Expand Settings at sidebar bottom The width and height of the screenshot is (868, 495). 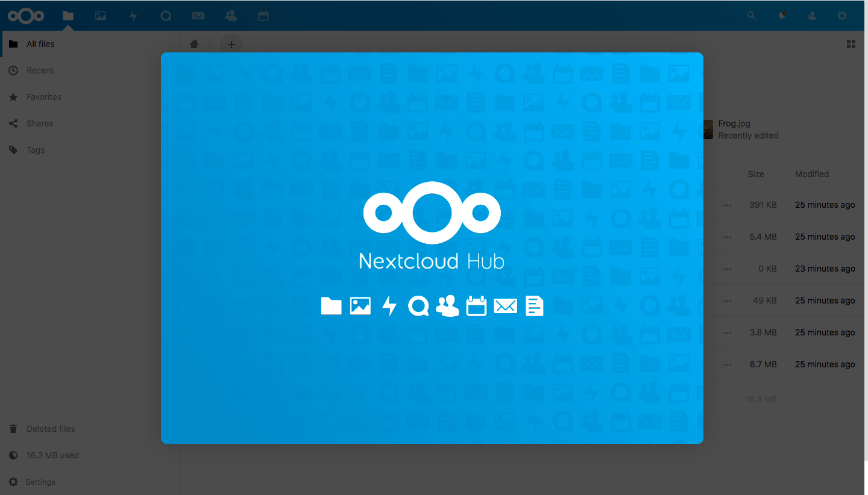coord(90,482)
